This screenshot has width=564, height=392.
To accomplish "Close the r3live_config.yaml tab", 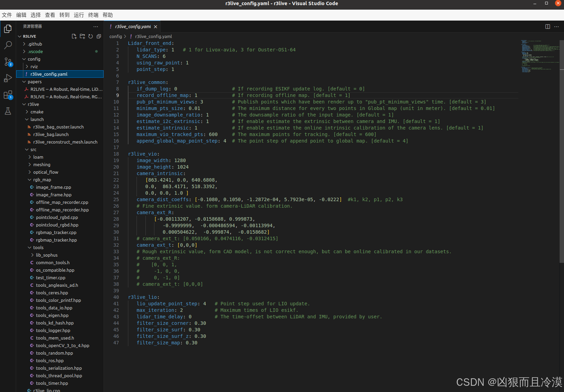I will coord(155,27).
